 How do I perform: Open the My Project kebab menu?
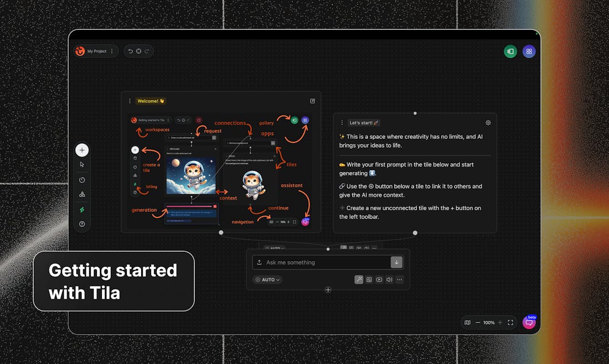click(112, 51)
